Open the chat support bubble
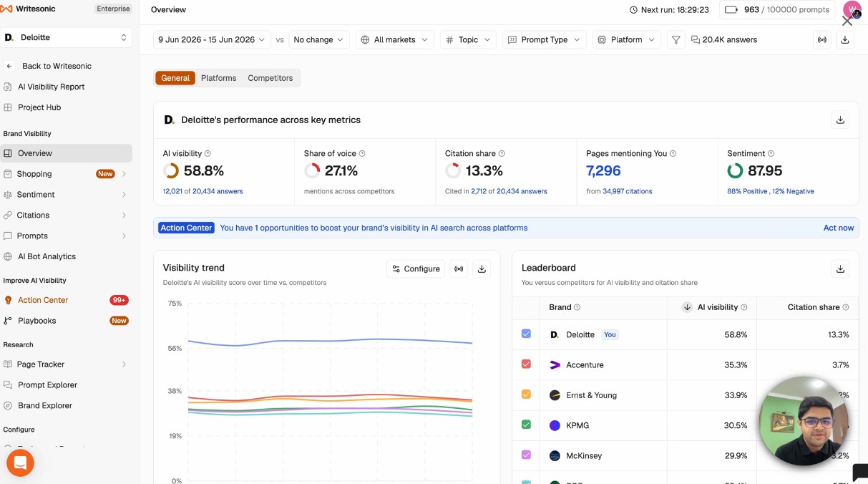 pos(20,463)
